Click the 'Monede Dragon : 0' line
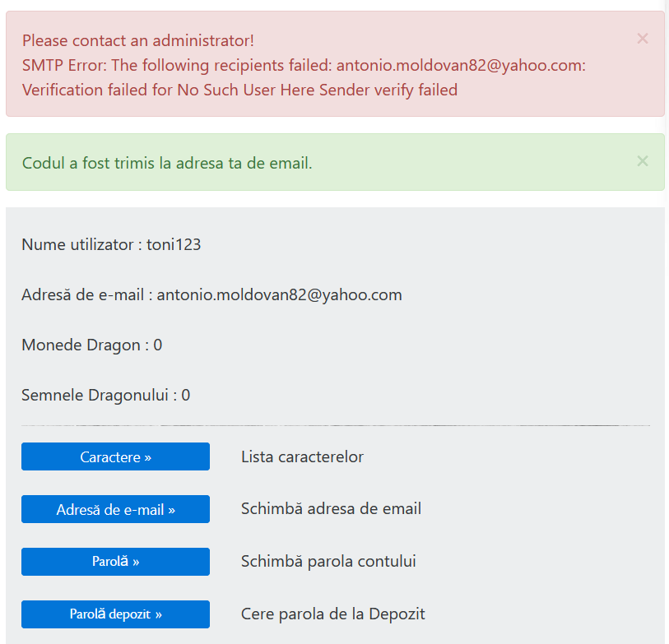Screen dimensions: 669x644 (91, 345)
